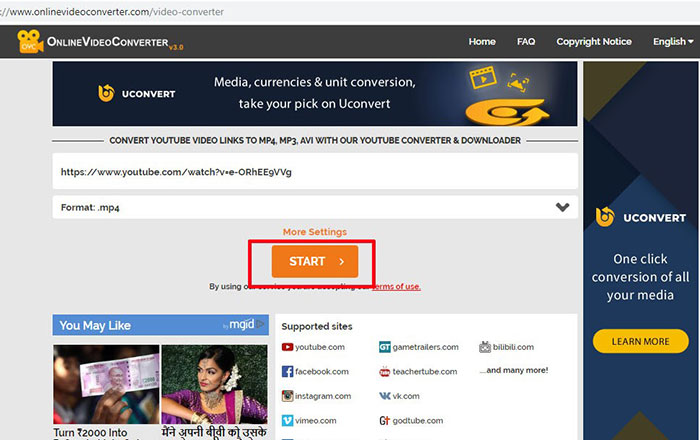This screenshot has width=700, height=440.
Task: Open the terms of use link
Action: 397,286
